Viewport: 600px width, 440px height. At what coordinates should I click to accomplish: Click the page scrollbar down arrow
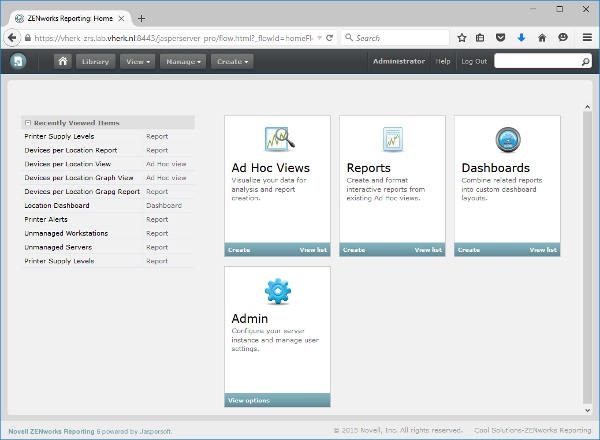(x=587, y=410)
